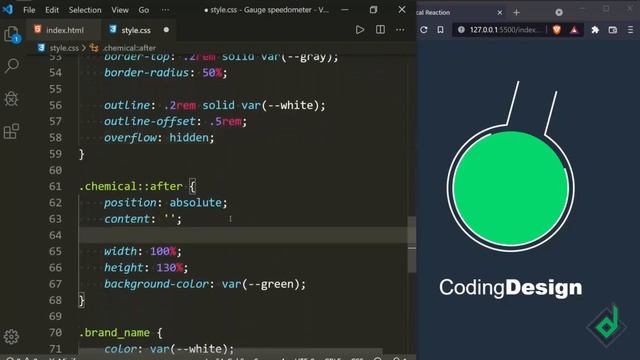The height and width of the screenshot is (360, 640).
Task: Click the site info icon in address bar
Action: pos(461,30)
